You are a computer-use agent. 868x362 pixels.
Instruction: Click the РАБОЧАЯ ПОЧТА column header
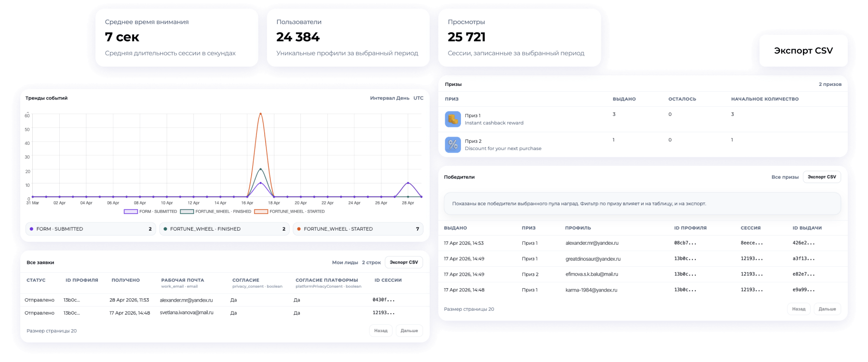182,280
